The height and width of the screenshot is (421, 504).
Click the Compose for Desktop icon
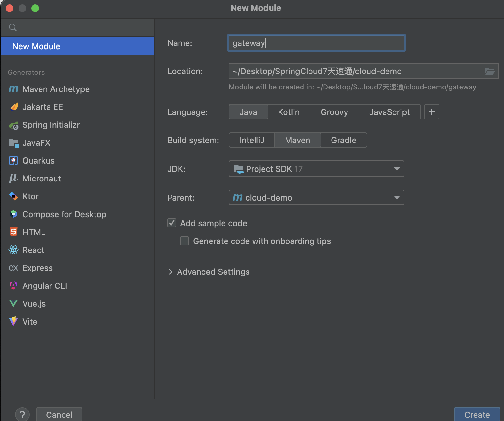pos(13,214)
